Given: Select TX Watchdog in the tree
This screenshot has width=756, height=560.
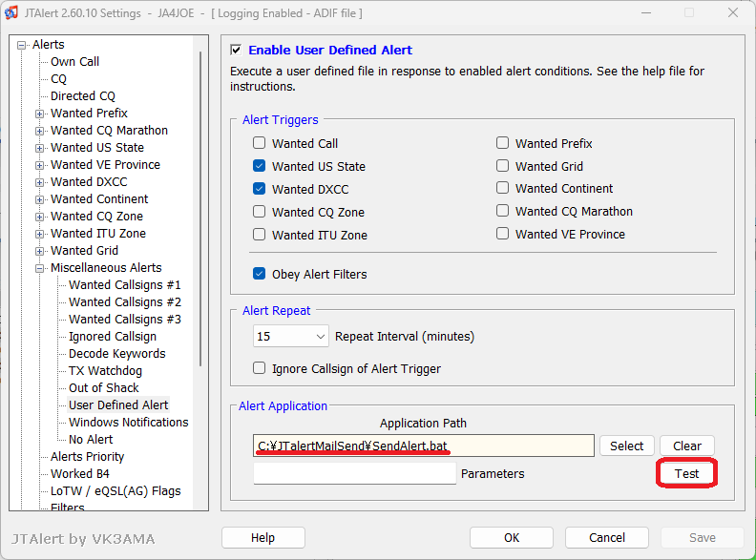Looking at the screenshot, I should coord(105,370).
